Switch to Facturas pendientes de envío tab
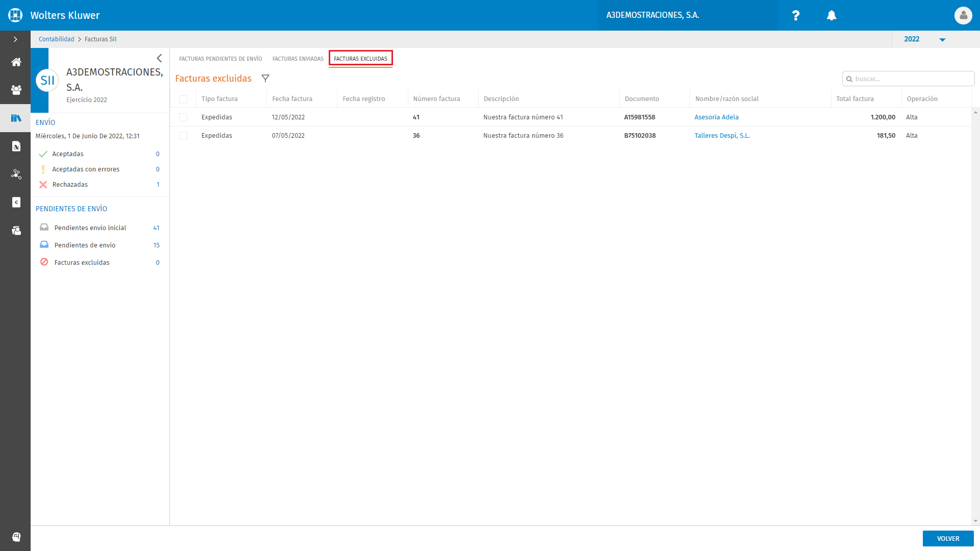 coord(220,59)
